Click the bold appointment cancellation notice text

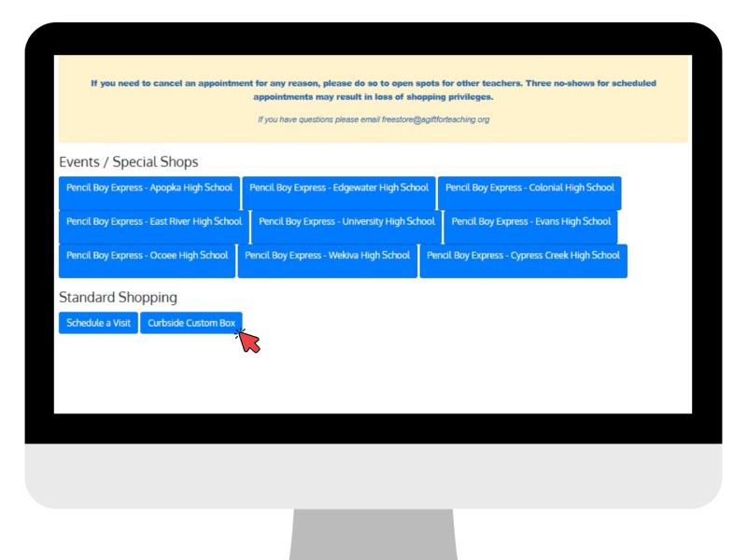373,90
